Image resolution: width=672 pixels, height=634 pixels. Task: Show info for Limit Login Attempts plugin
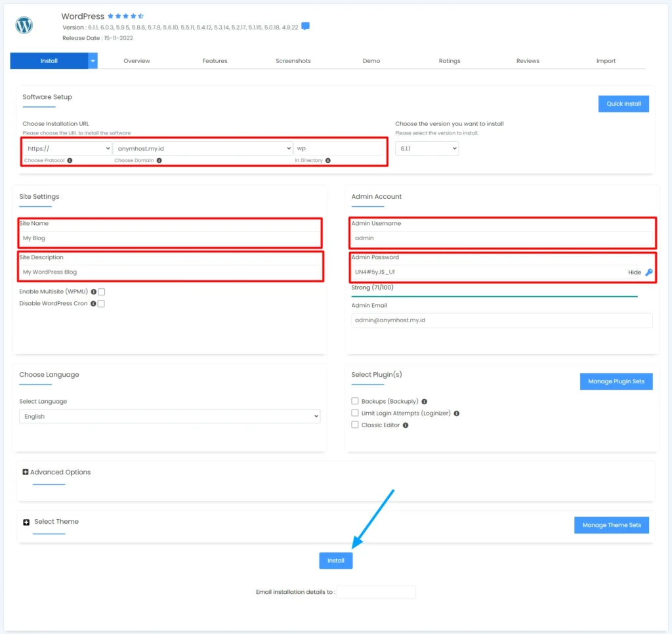pos(457,413)
